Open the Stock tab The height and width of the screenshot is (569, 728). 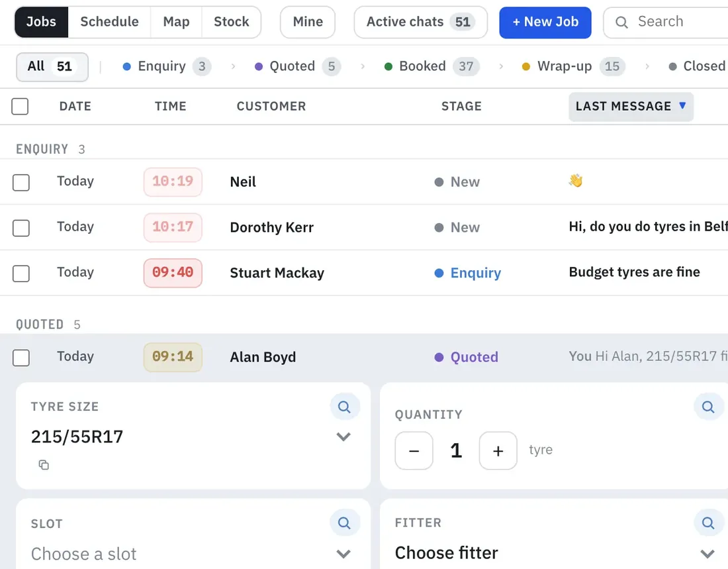point(231,22)
